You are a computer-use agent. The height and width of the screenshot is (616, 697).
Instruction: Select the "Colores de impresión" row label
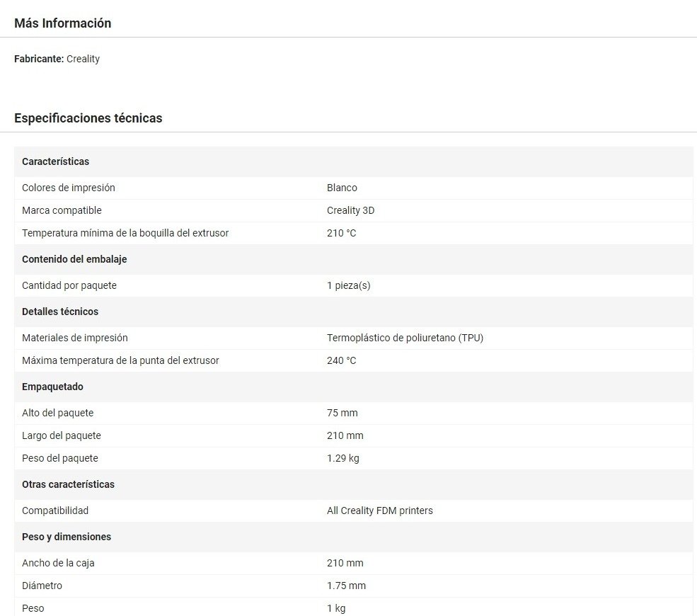68,188
